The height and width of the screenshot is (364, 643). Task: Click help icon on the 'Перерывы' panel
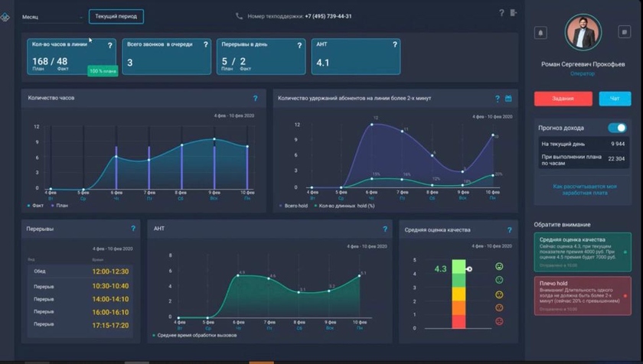(x=132, y=229)
